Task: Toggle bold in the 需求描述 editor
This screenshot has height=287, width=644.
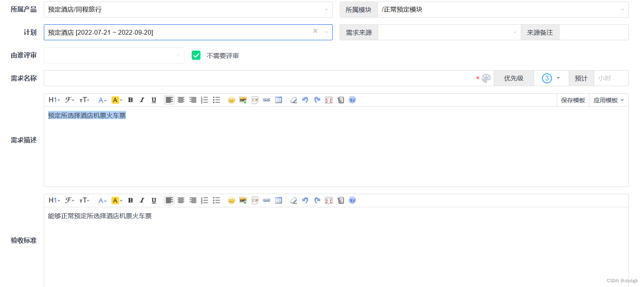Action: pyautogui.click(x=130, y=100)
